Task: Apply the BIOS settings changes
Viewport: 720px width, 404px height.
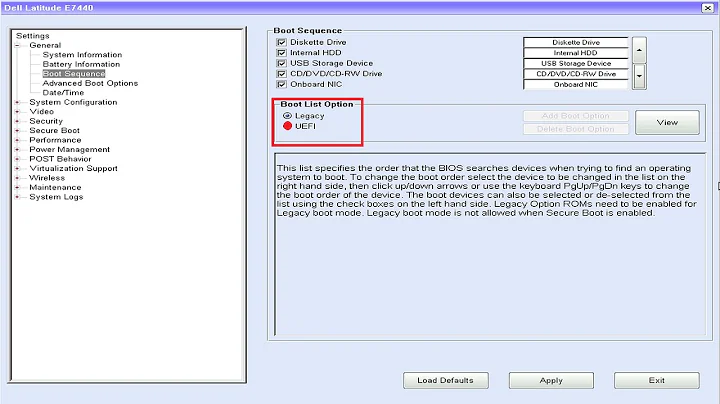Action: pos(551,381)
